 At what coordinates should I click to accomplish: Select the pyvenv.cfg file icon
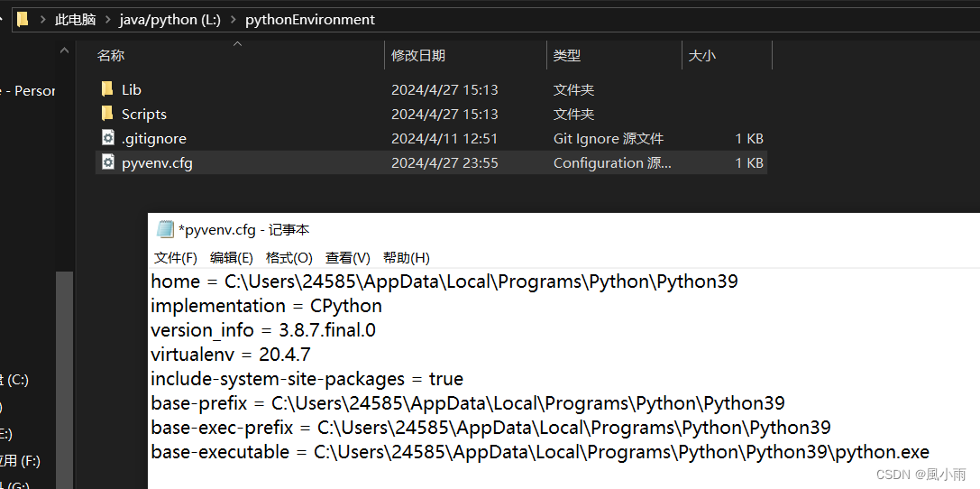tap(107, 162)
